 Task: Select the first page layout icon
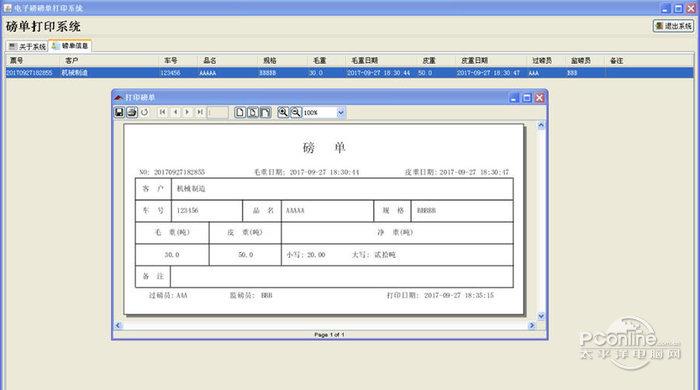(x=240, y=112)
